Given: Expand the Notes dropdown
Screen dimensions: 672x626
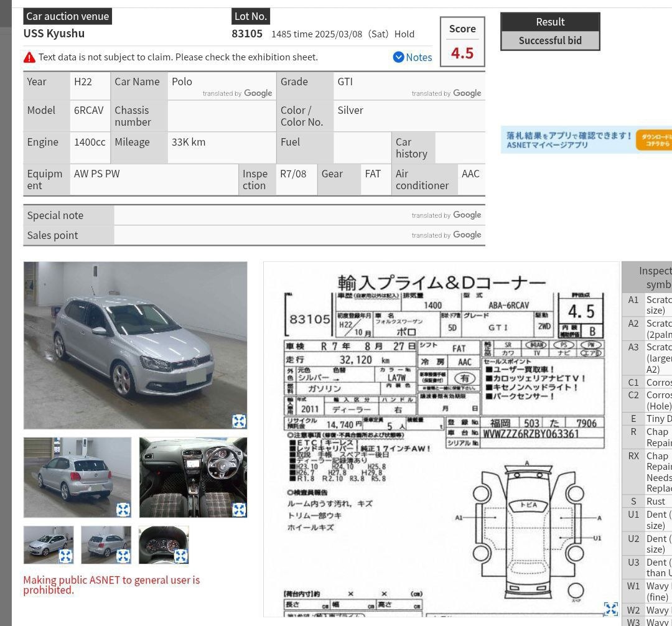Looking at the screenshot, I should (x=413, y=57).
